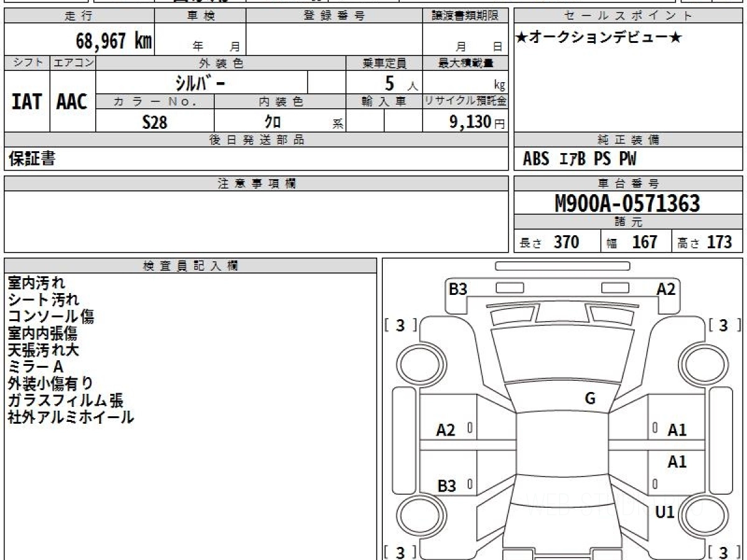Click the ABS エアB PS PW equipment line

tap(580, 159)
